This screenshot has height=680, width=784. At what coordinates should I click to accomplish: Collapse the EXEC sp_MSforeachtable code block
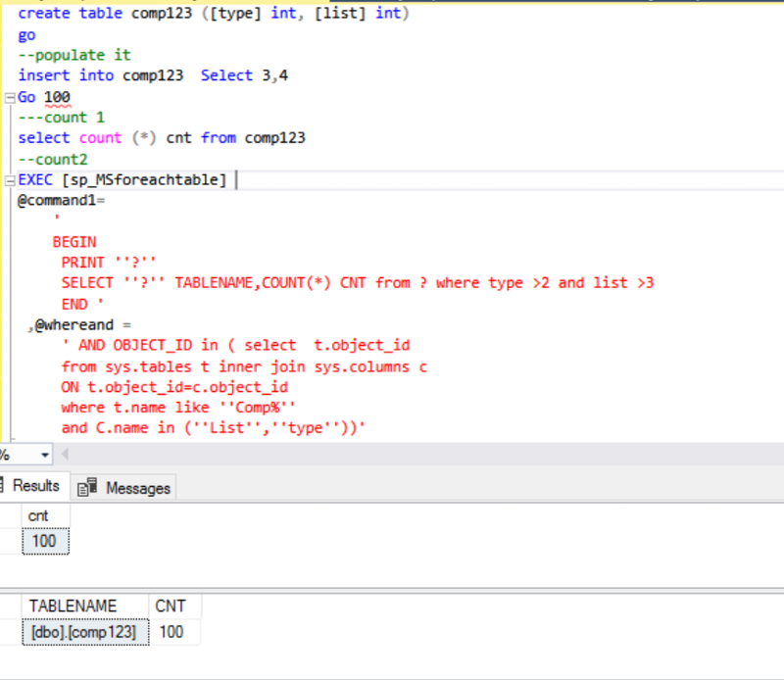10,180
